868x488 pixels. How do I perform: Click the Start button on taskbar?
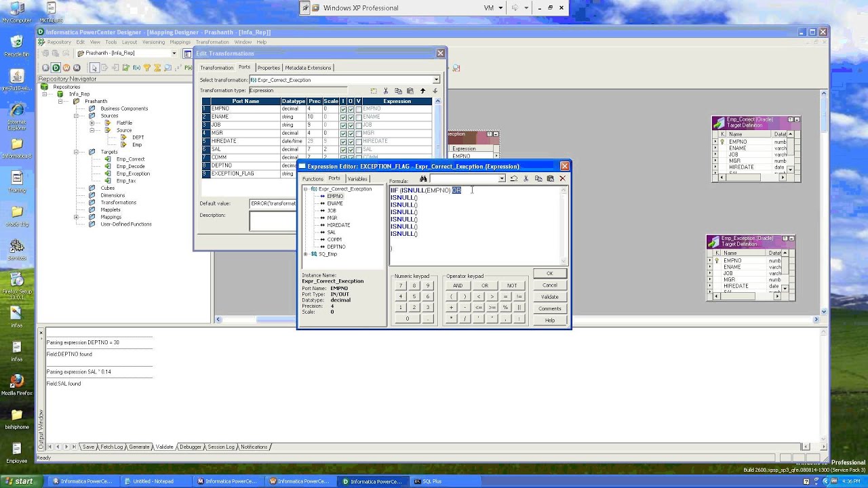point(20,481)
